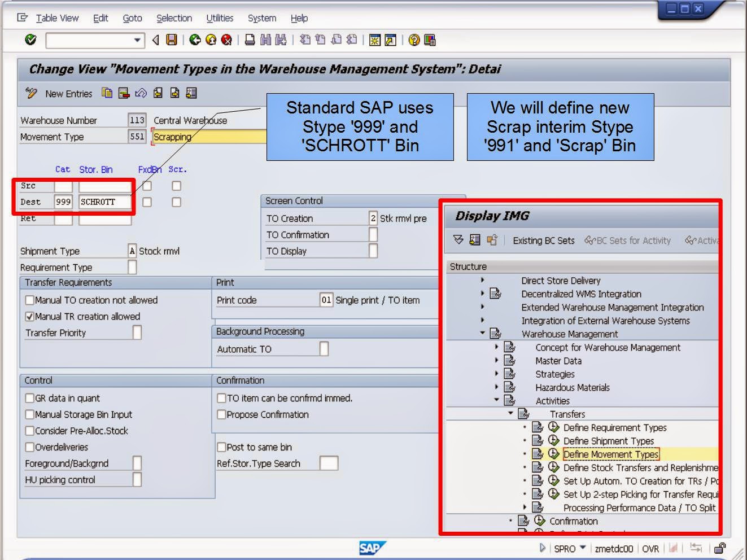This screenshot has width=747, height=560.
Task: Click the Save floppy disk icon
Action: click(x=172, y=40)
